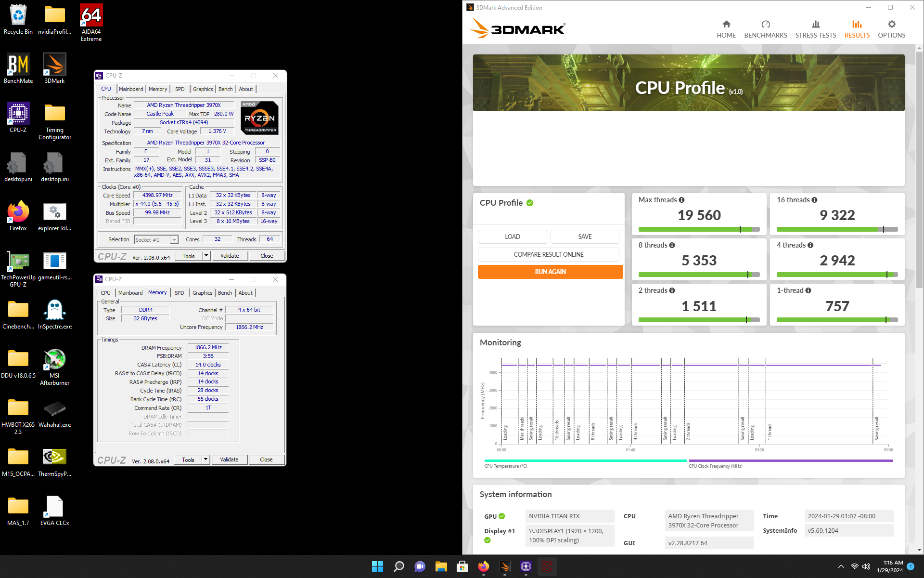
Task: Launch AIDA64 Extreme from desktop
Action: pyautogui.click(x=91, y=23)
